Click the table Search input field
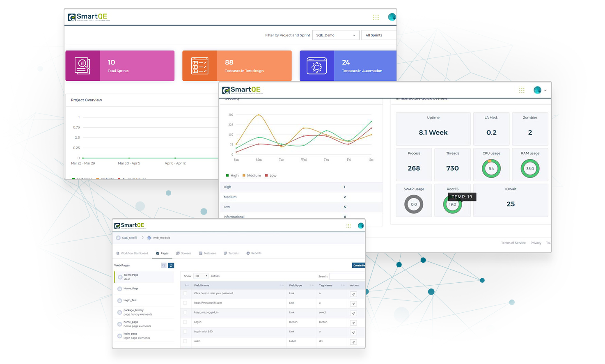Image resolution: width=605 pixels, height=364 pixels. pyautogui.click(x=347, y=277)
